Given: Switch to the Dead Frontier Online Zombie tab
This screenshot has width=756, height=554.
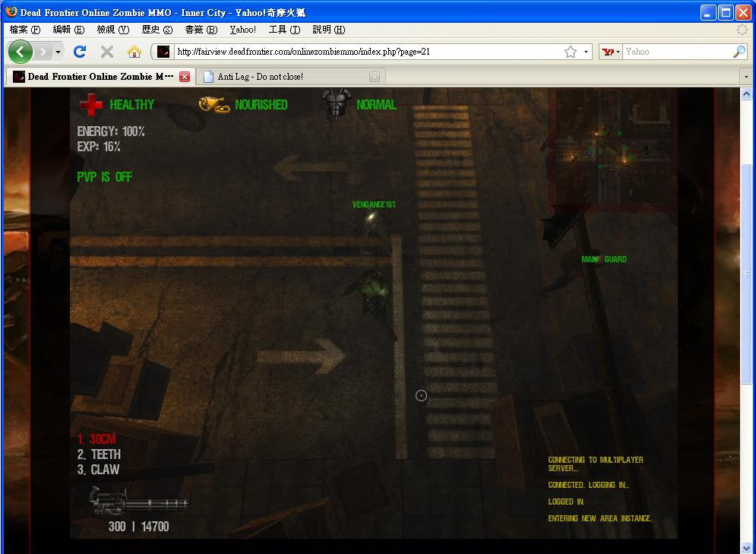Looking at the screenshot, I should (100, 77).
